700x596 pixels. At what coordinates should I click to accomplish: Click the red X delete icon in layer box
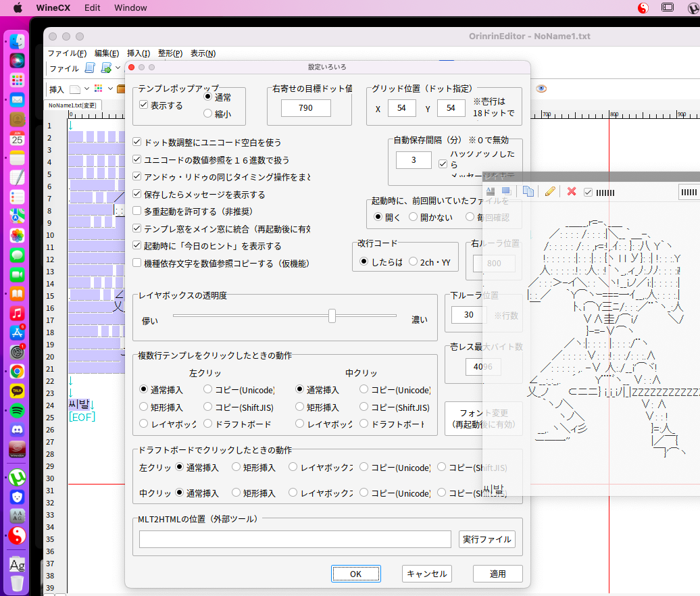572,192
